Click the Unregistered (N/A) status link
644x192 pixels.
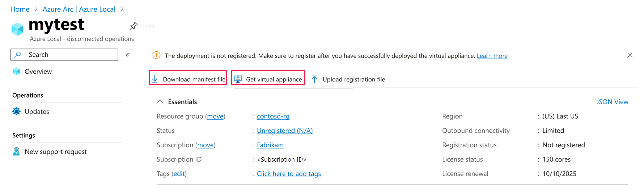(285, 131)
